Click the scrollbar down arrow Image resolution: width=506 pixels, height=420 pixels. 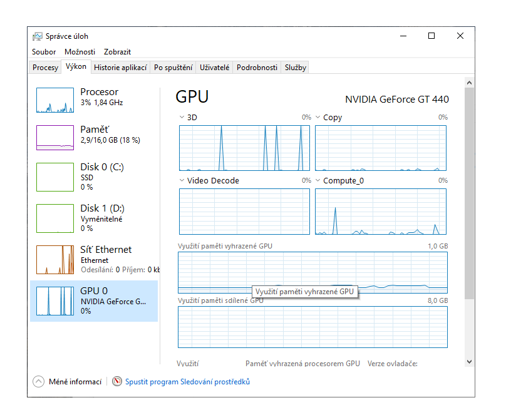pyautogui.click(x=469, y=362)
